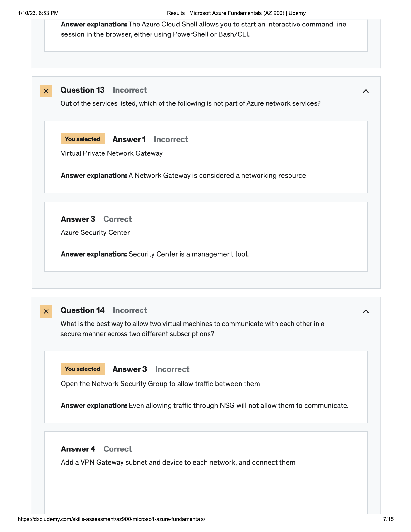This screenshot has height=532, width=411.
Task: Click the Question 13 incorrect X icon
Action: (x=46, y=91)
